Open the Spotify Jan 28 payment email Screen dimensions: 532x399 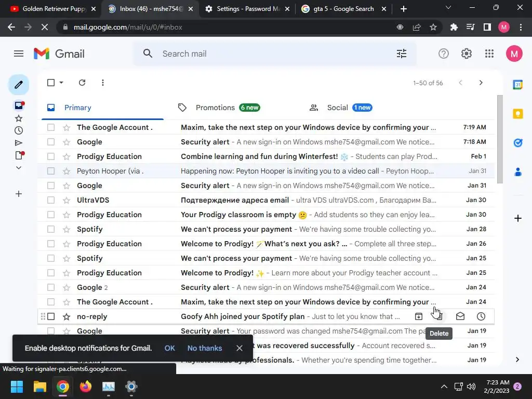pyautogui.click(x=266, y=229)
